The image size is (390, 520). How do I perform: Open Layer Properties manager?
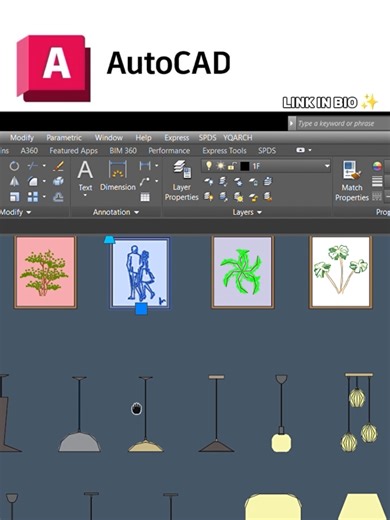pos(182,181)
